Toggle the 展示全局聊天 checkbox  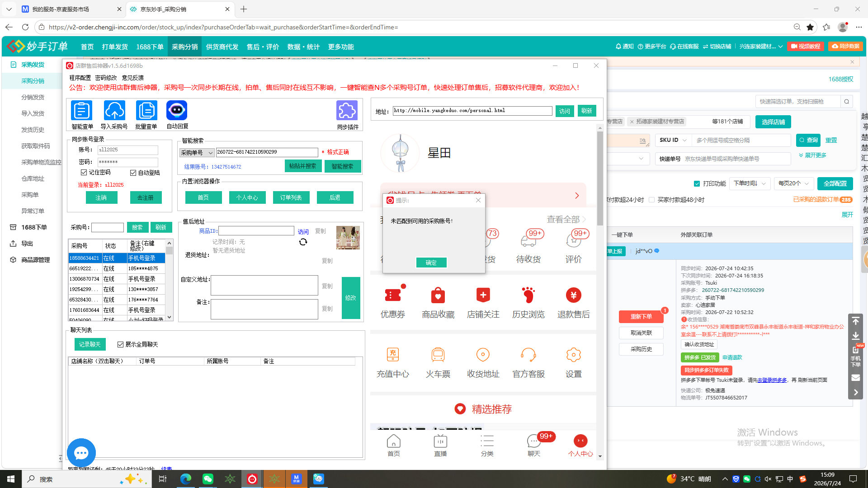120,344
